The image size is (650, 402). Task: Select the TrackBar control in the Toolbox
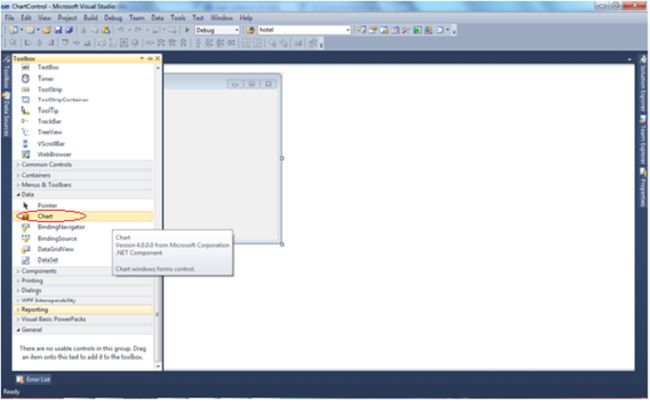[x=83, y=121]
